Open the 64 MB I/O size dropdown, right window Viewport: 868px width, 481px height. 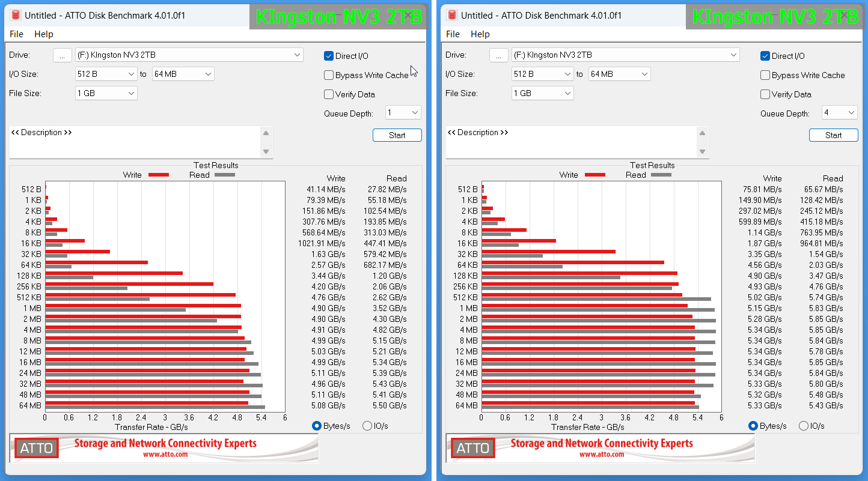click(x=620, y=74)
